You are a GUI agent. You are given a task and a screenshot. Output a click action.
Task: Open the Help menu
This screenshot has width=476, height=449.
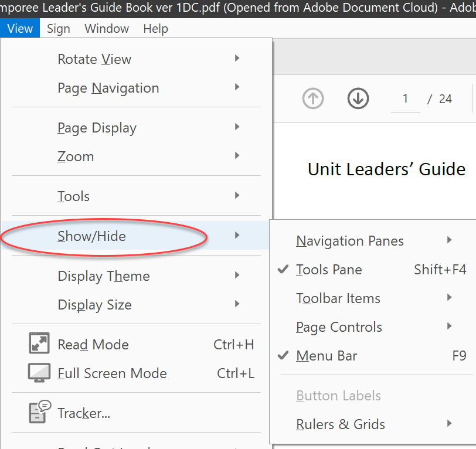point(155,28)
